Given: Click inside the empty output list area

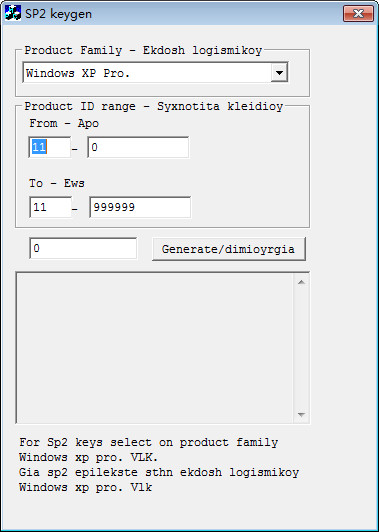Looking at the screenshot, I should point(155,347).
